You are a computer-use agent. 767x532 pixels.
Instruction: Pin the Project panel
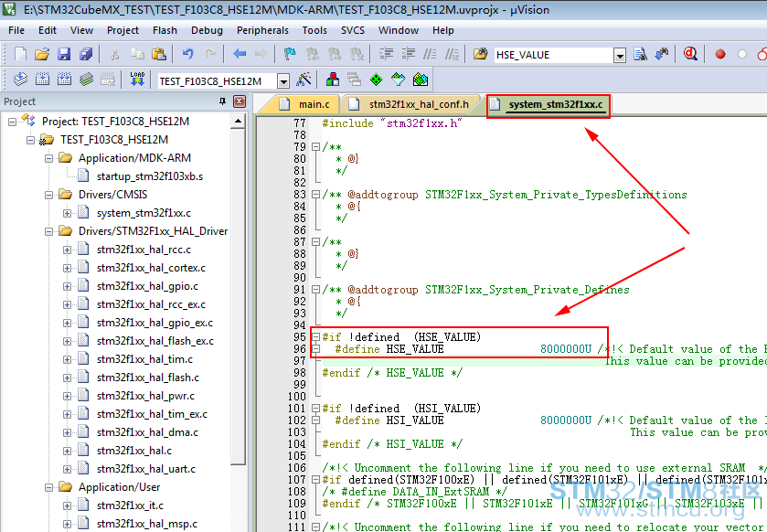click(222, 101)
